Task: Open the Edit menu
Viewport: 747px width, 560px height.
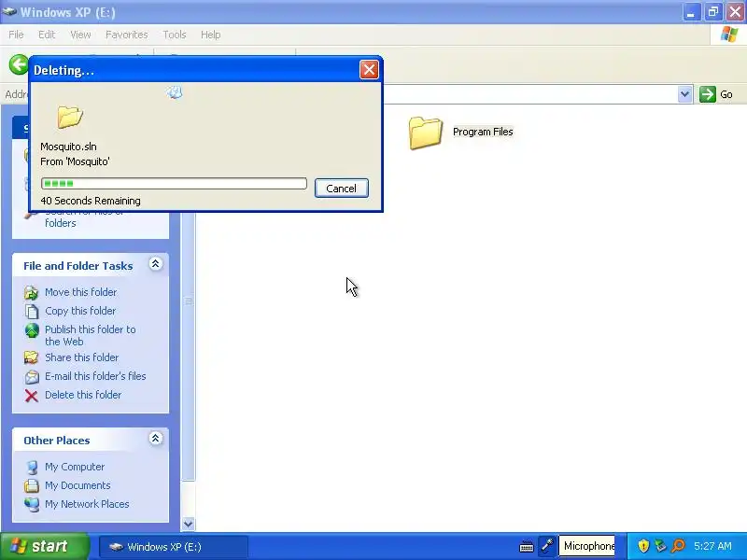Action: click(46, 35)
